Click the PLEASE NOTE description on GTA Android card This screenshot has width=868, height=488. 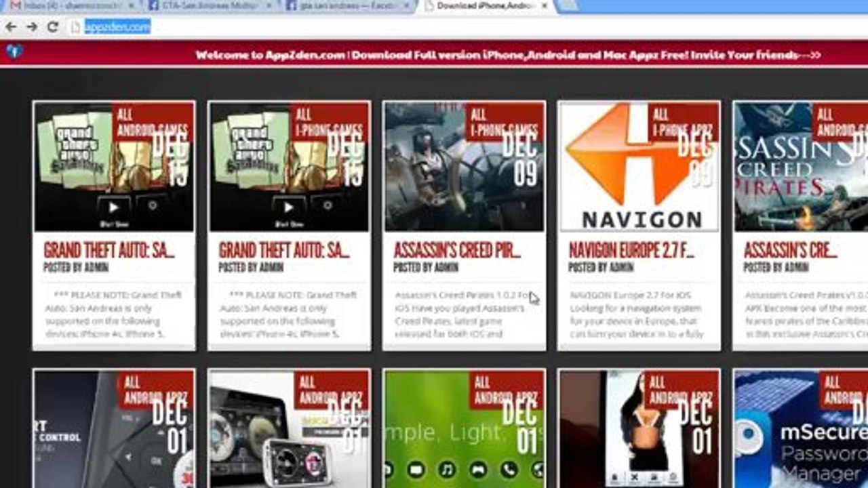[x=114, y=314]
